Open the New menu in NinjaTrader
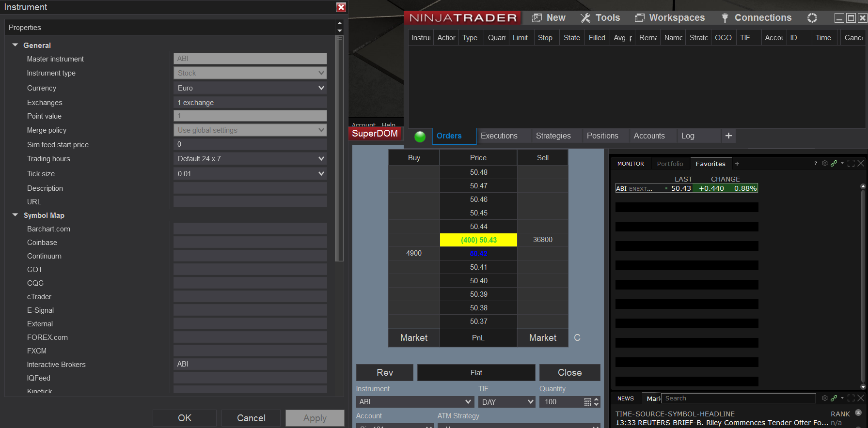 (x=549, y=18)
